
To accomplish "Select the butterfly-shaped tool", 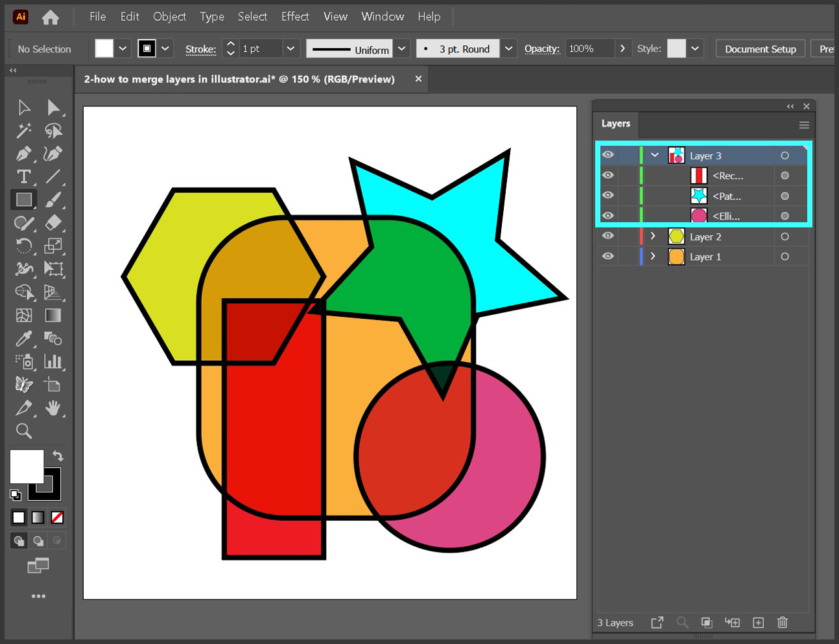I will click(24, 385).
